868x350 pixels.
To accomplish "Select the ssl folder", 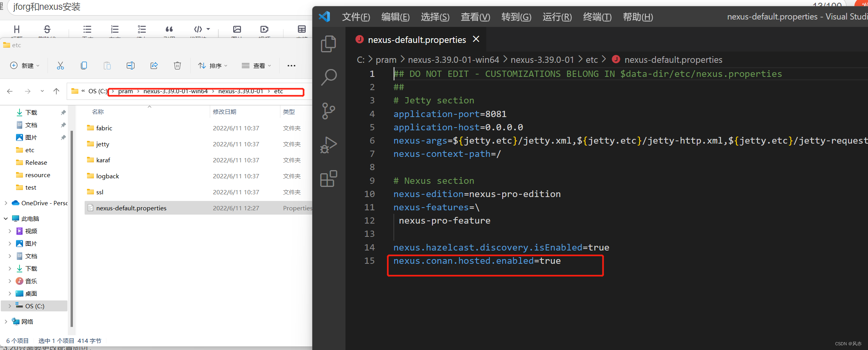I will pos(198,192).
